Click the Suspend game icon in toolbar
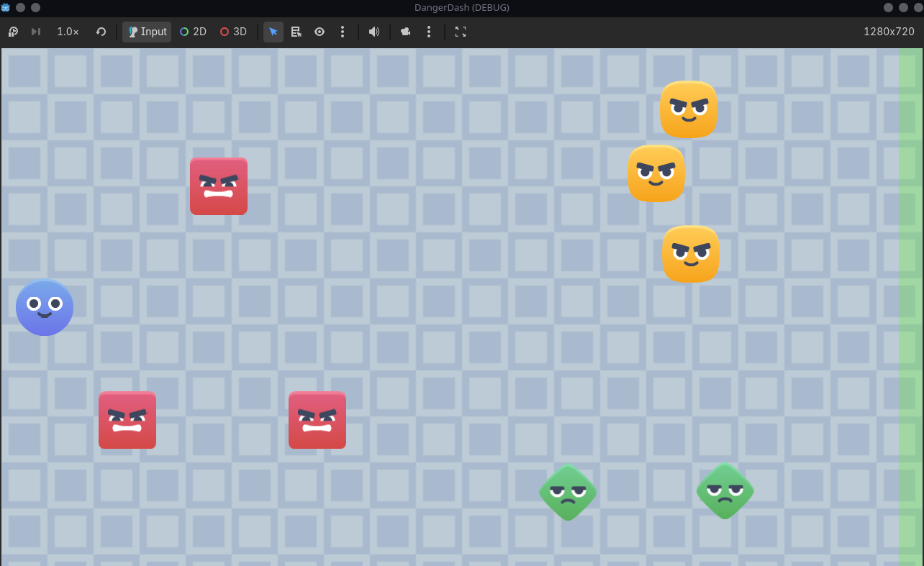 tap(13, 32)
